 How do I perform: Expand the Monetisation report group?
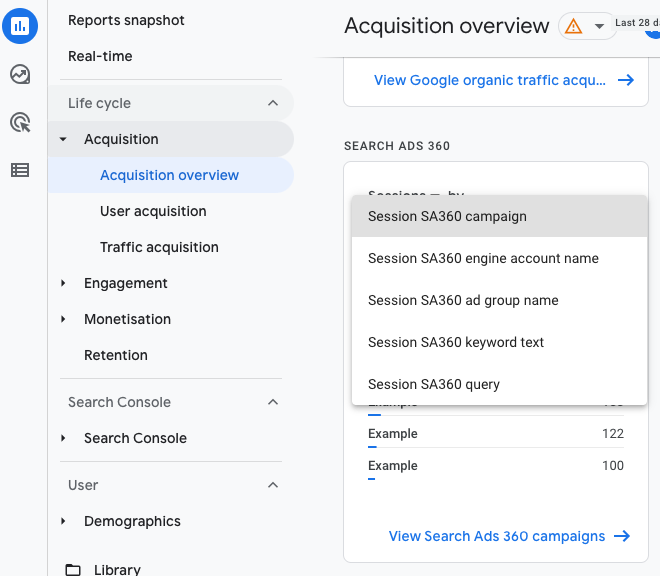(x=63, y=319)
